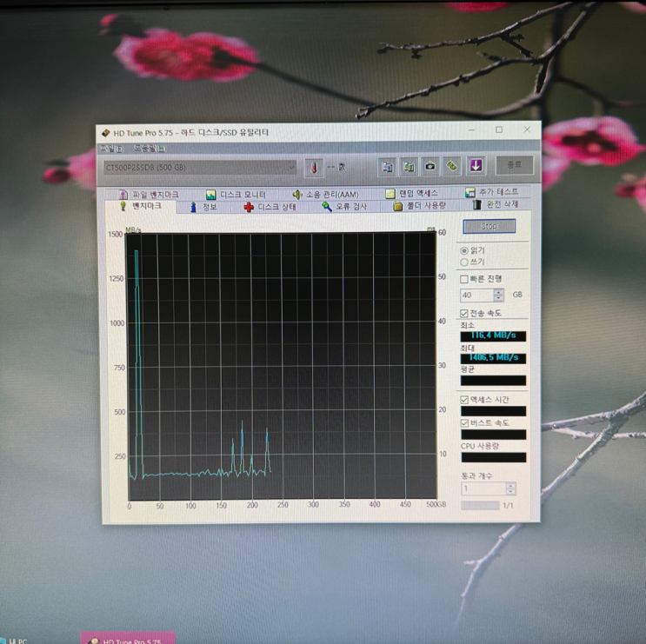Click the purple download arrow icon
Image resolution: width=646 pixels, height=644 pixels.
(476, 165)
